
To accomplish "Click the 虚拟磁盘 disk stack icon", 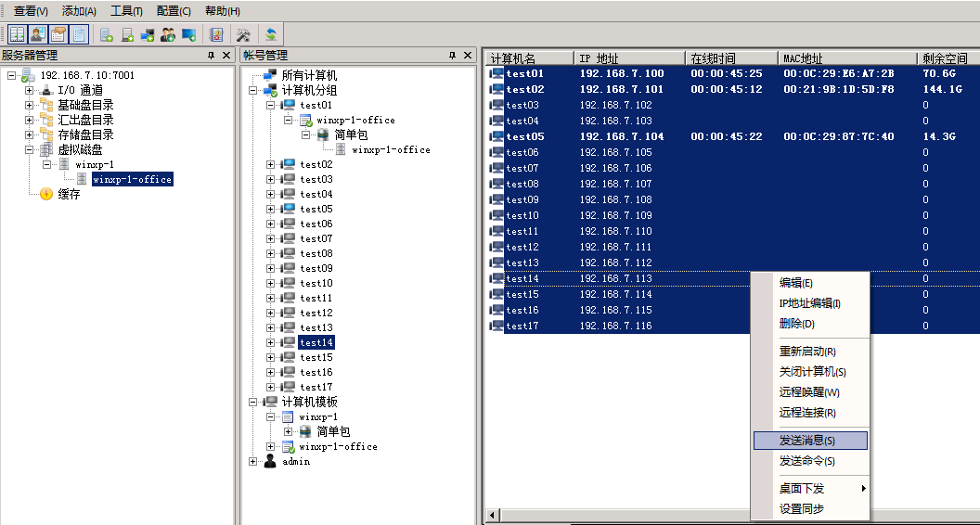I will (46, 150).
